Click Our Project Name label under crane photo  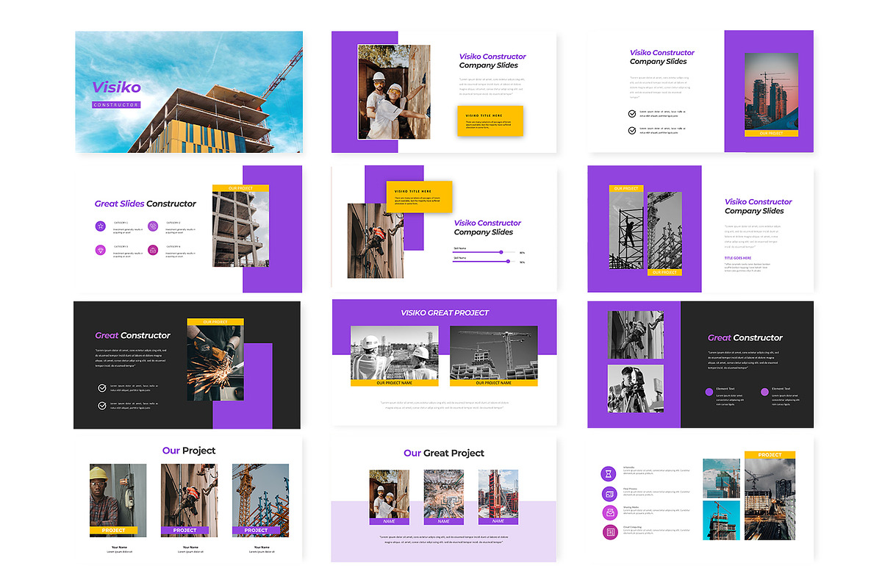[493, 383]
